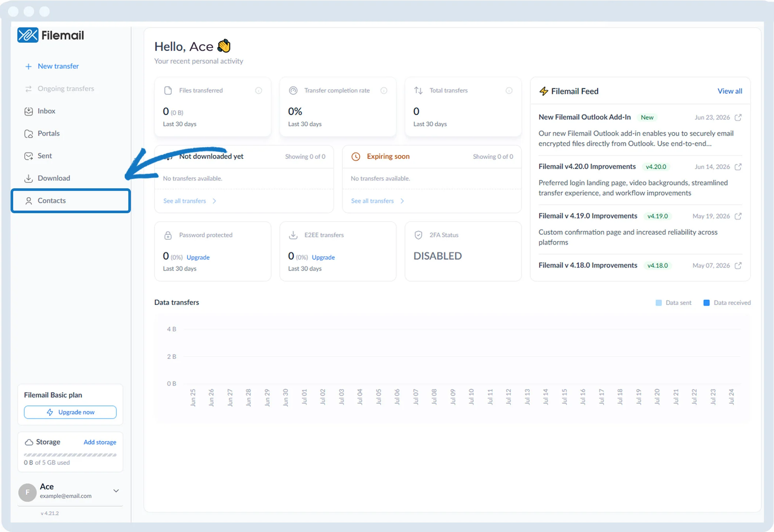Screen dimensions: 774x532
Task: Click info icon on Files transferred card
Action: [x=258, y=90]
